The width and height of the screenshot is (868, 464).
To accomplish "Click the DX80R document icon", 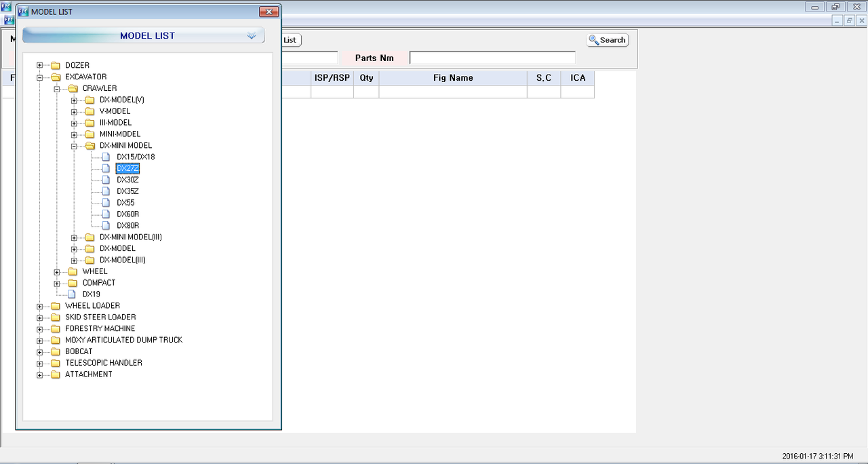I will pyautogui.click(x=105, y=226).
